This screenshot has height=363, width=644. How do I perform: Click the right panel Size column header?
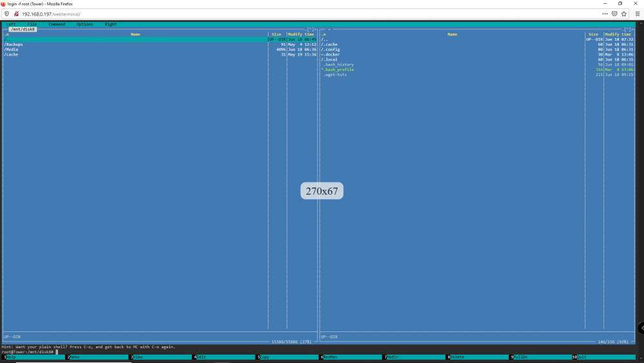click(x=594, y=35)
